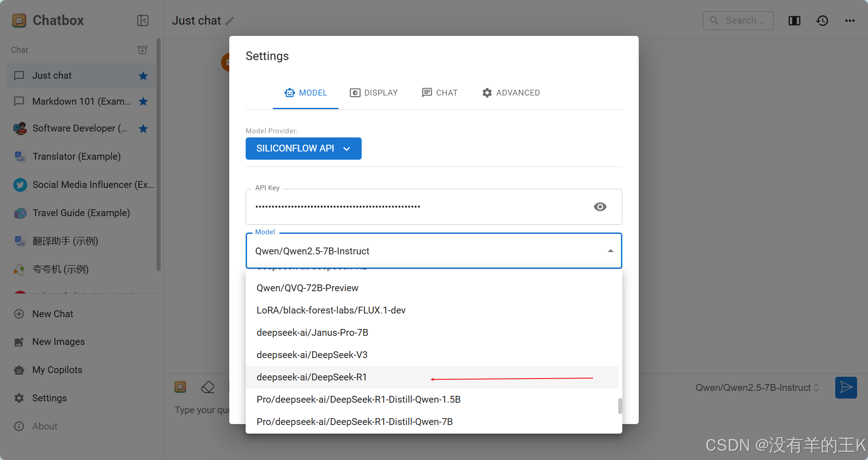Viewport: 868px width, 460px height.
Task: Click the model list scrollbar thumb
Action: point(620,406)
